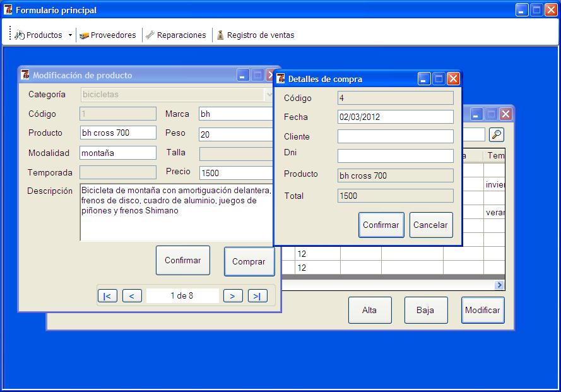
Task: Click the Alta button
Action: [x=370, y=310]
